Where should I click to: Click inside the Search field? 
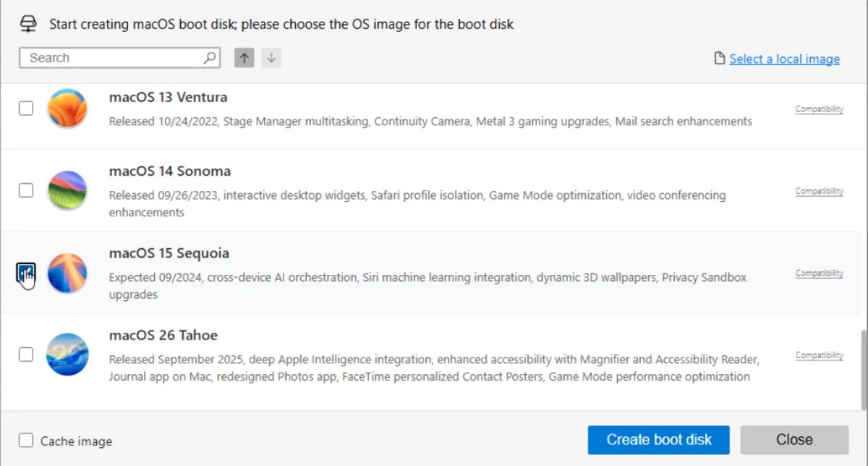pyautogui.click(x=109, y=57)
